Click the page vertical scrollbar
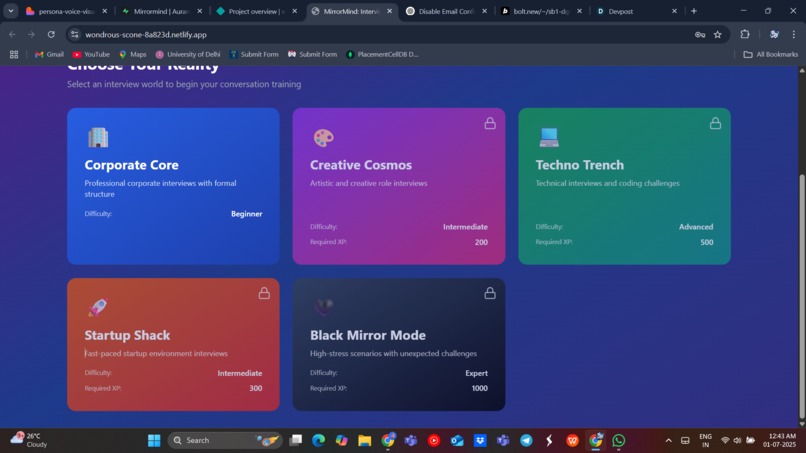The width and height of the screenshot is (806, 453). [x=802, y=297]
